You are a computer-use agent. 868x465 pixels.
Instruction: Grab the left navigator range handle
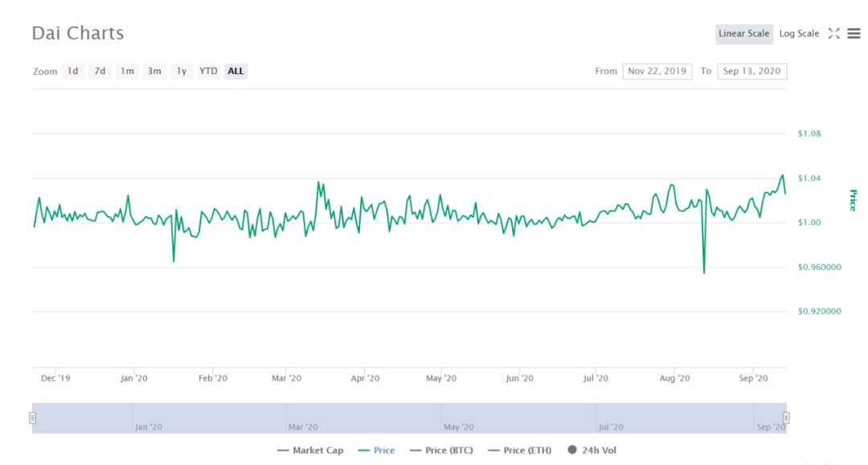33,418
